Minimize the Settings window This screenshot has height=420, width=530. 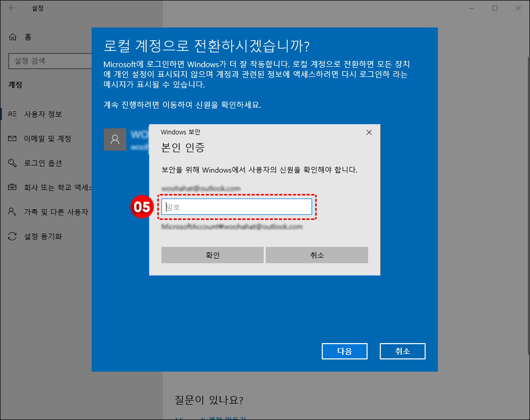click(471, 8)
